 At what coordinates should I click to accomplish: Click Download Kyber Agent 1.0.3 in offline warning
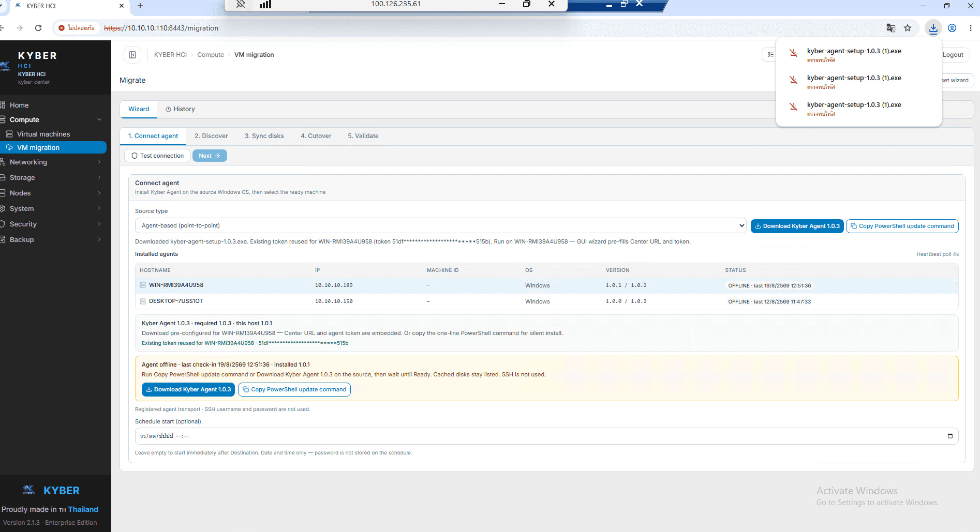click(188, 389)
